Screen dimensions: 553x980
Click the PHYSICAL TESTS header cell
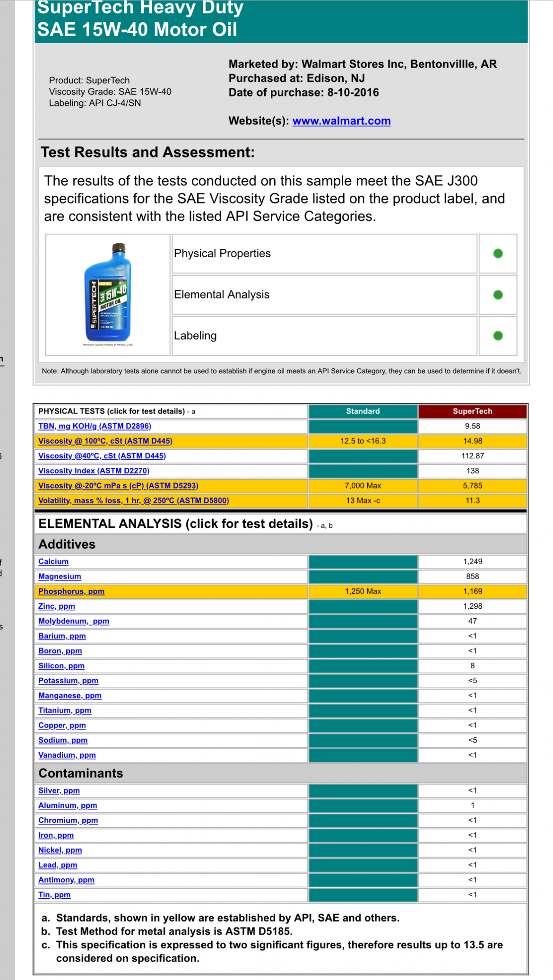[171, 411]
